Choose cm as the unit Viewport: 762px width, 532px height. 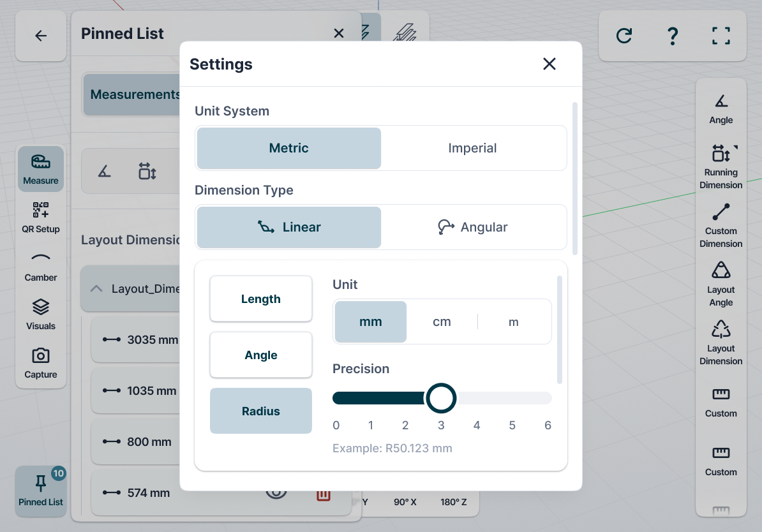pos(442,321)
